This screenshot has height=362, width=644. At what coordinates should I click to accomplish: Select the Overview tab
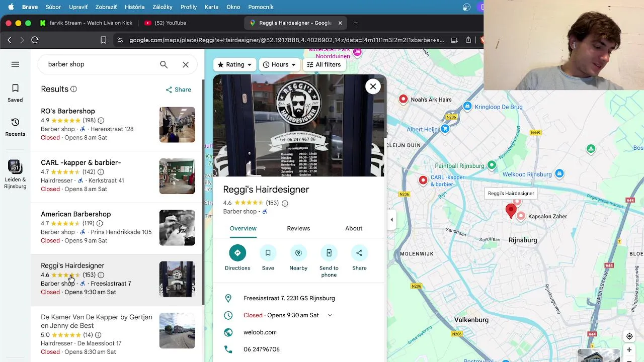point(243,228)
